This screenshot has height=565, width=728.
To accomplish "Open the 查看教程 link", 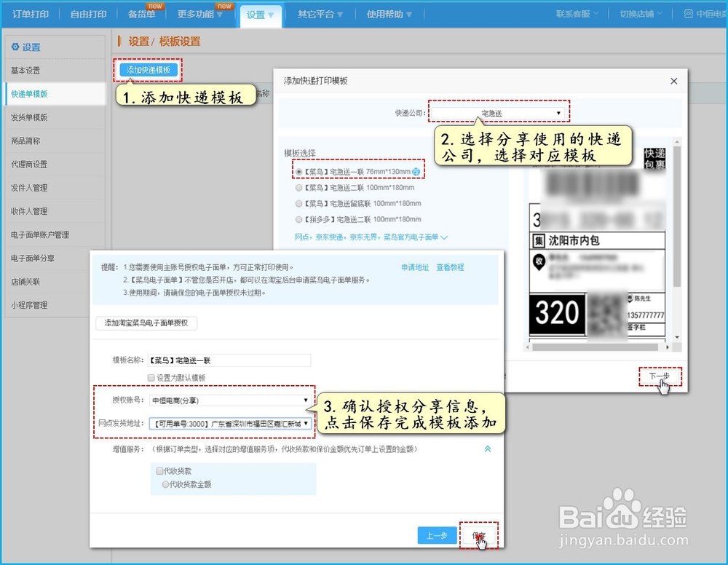I will point(450,267).
